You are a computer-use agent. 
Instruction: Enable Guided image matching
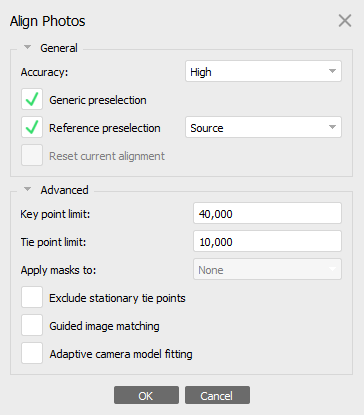[32, 325]
